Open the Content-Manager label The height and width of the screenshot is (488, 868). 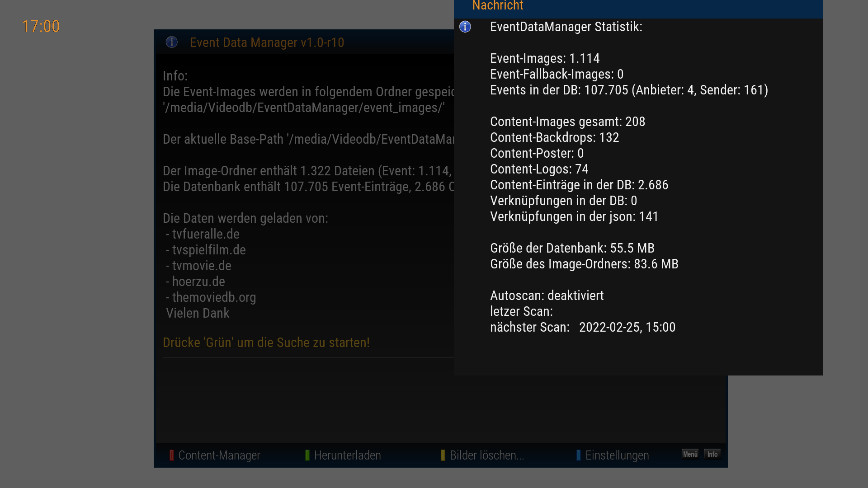[219, 455]
